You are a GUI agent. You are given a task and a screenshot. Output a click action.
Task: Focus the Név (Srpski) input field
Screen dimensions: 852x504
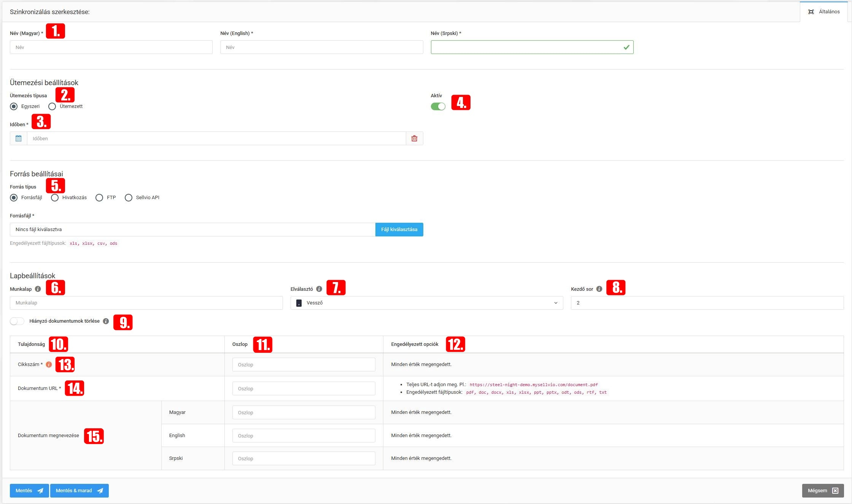532,47
